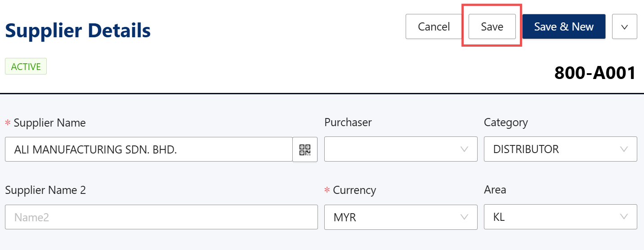Scan QR code for Supplier Name
The width and height of the screenshot is (644, 250).
305,149
